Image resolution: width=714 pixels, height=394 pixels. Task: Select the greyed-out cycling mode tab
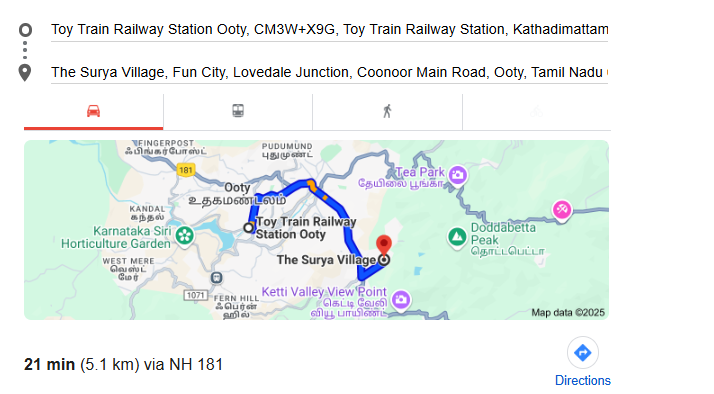click(x=536, y=112)
